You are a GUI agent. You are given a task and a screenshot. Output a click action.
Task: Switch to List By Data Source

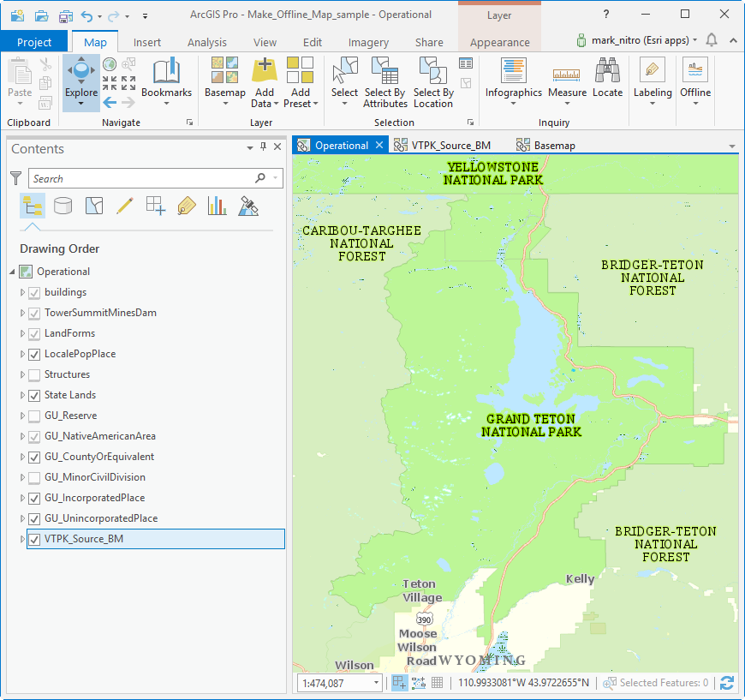pos(63,206)
